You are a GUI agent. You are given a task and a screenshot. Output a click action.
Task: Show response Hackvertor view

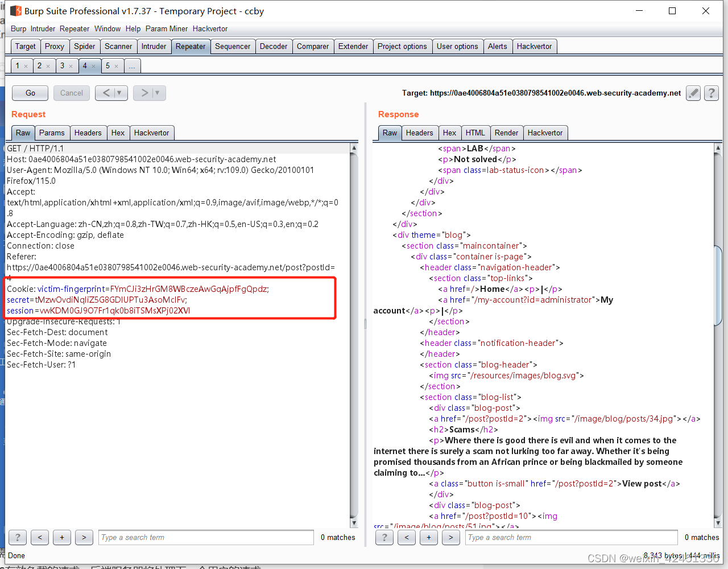point(545,133)
